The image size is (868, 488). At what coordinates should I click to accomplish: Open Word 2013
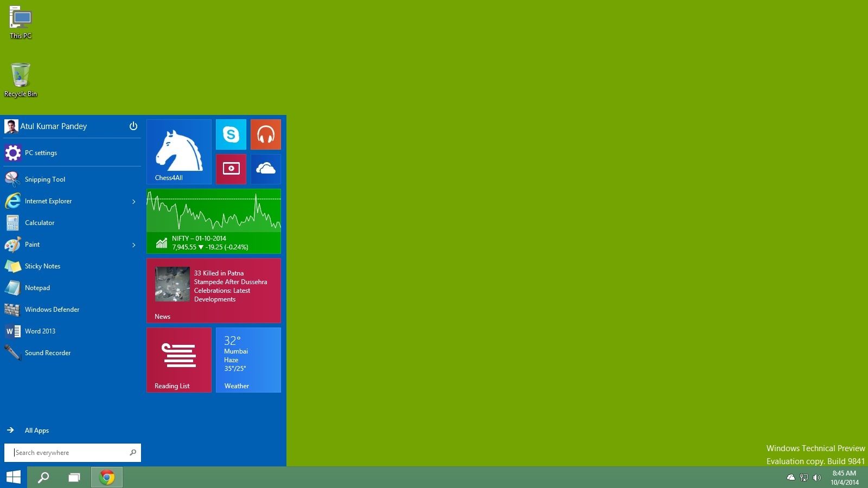tap(72, 331)
